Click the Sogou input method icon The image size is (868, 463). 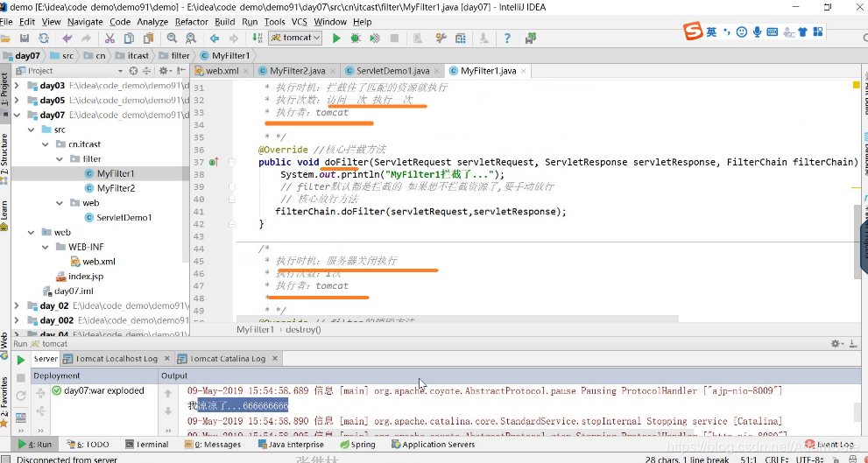[x=692, y=32]
